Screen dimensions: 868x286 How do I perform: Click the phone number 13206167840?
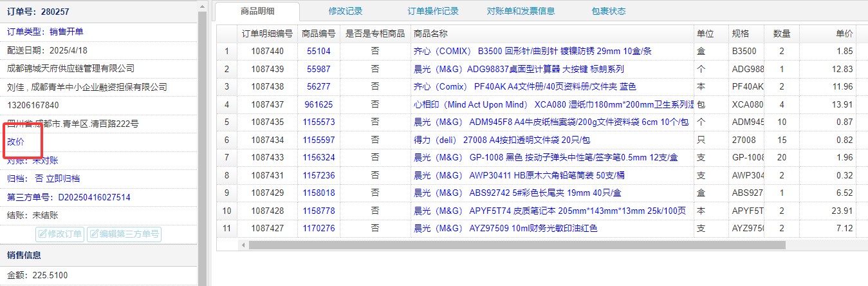click(33, 105)
